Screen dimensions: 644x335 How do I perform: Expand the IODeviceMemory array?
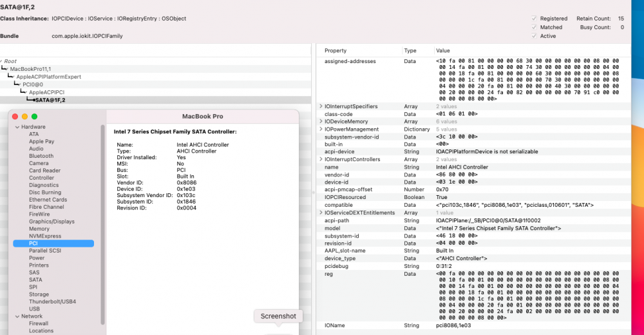click(x=321, y=121)
